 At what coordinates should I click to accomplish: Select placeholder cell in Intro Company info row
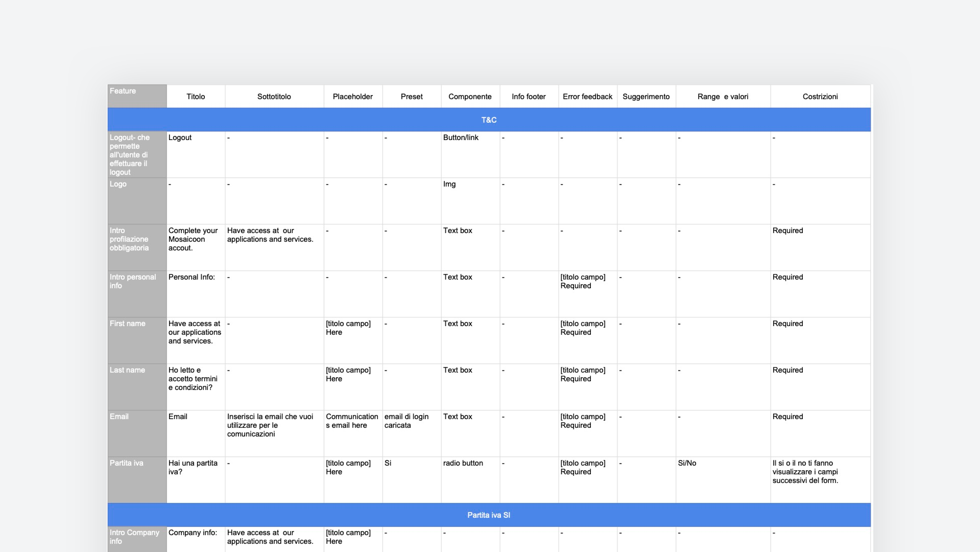pos(353,539)
